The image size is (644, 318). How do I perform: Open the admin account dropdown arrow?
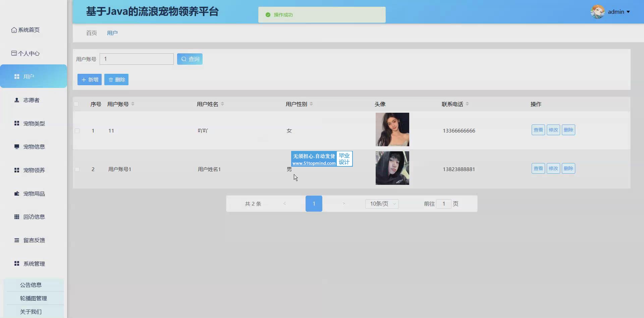(628, 12)
